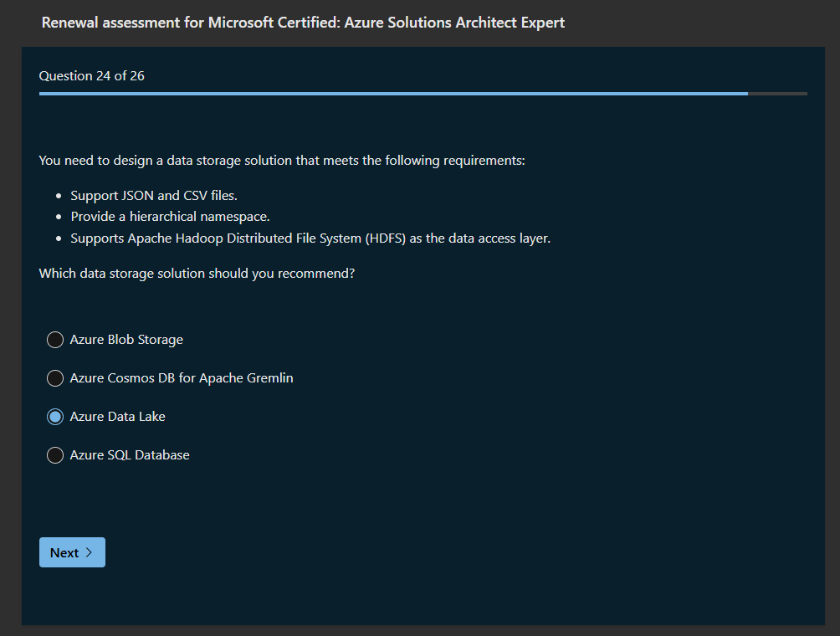This screenshot has height=636, width=840.
Task: Click the filled blue part of the progress bar
Action: pos(393,94)
